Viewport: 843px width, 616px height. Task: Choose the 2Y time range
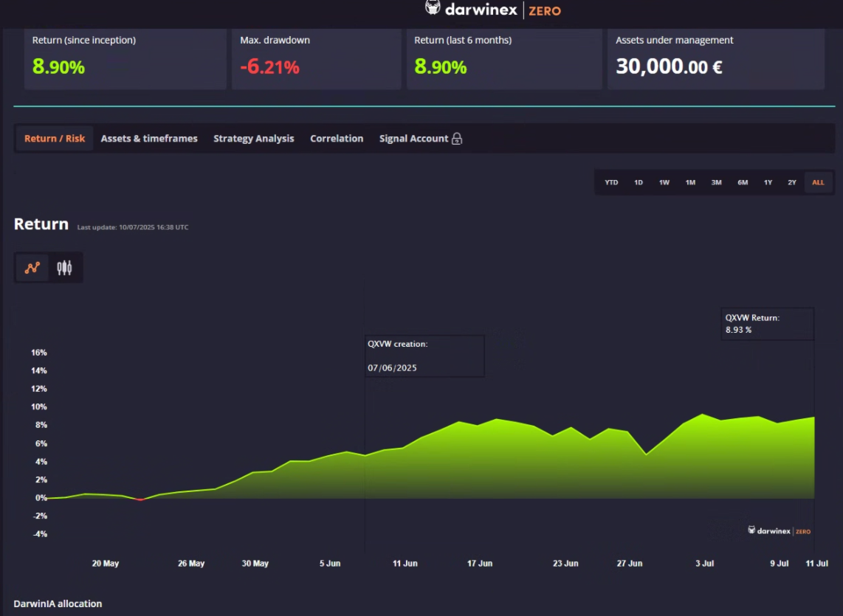[792, 182]
